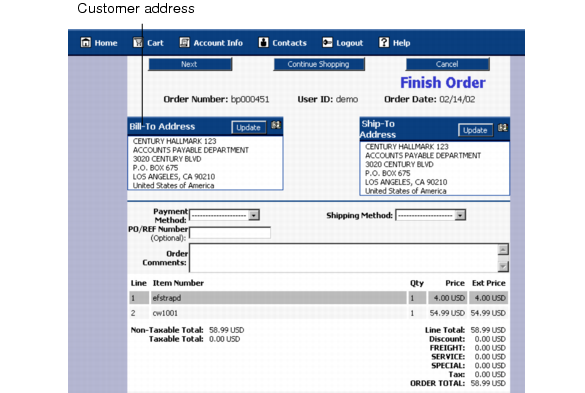The image size is (585, 393).
Task: Click search icon beside Ship-To Update
Action: coord(503,128)
